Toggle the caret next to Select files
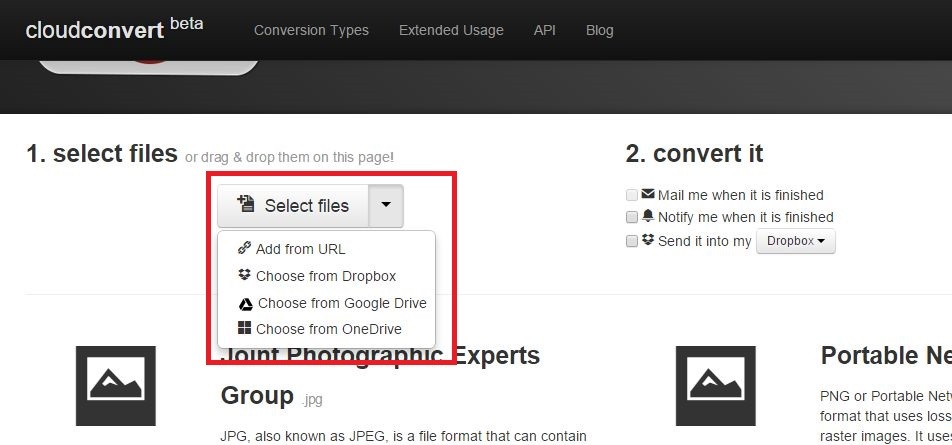 [x=386, y=206]
